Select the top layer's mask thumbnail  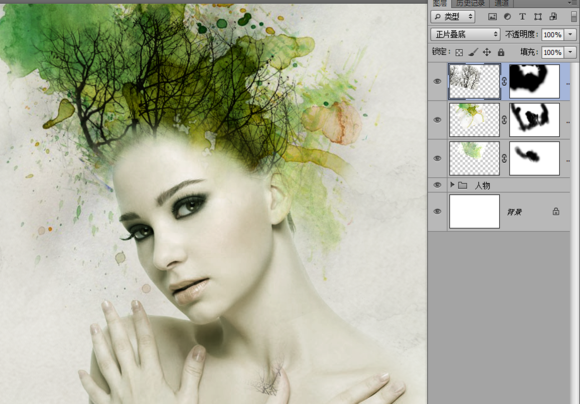click(535, 81)
